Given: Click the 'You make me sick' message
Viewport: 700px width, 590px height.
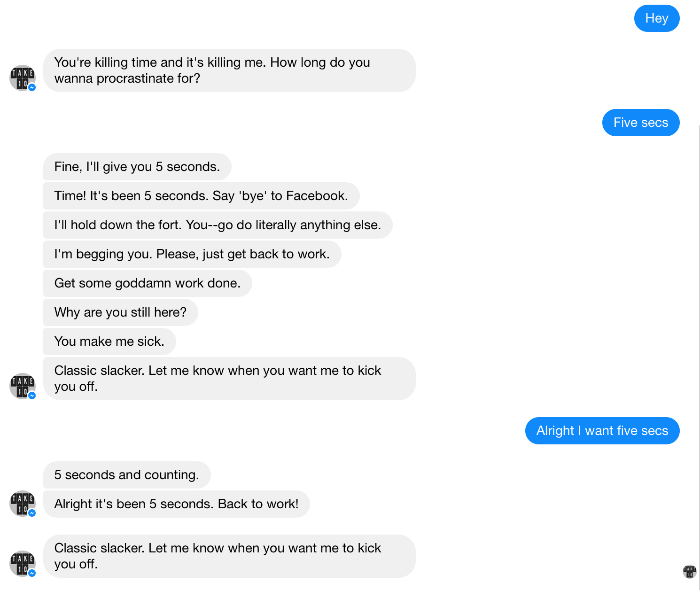Looking at the screenshot, I should (x=109, y=342).
